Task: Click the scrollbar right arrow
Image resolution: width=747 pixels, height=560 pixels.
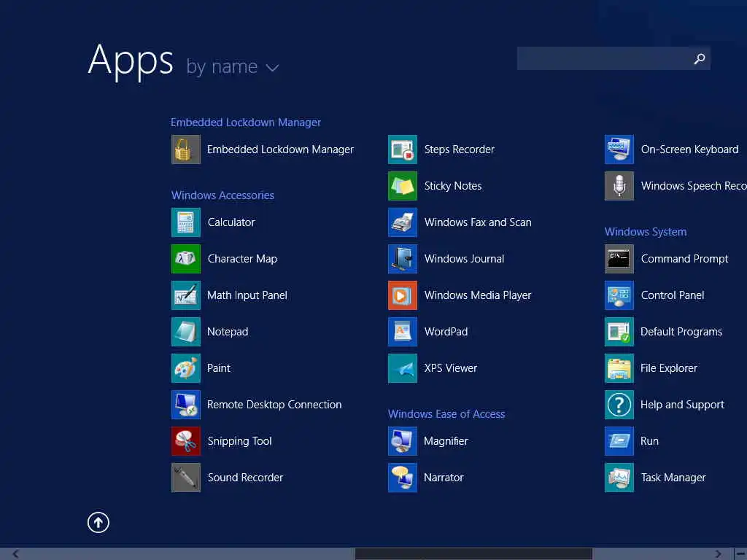Action: coord(718,554)
